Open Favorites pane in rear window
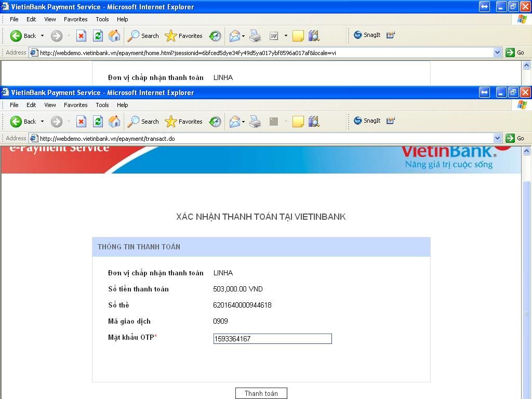Image resolution: width=532 pixels, height=399 pixels. coord(183,36)
